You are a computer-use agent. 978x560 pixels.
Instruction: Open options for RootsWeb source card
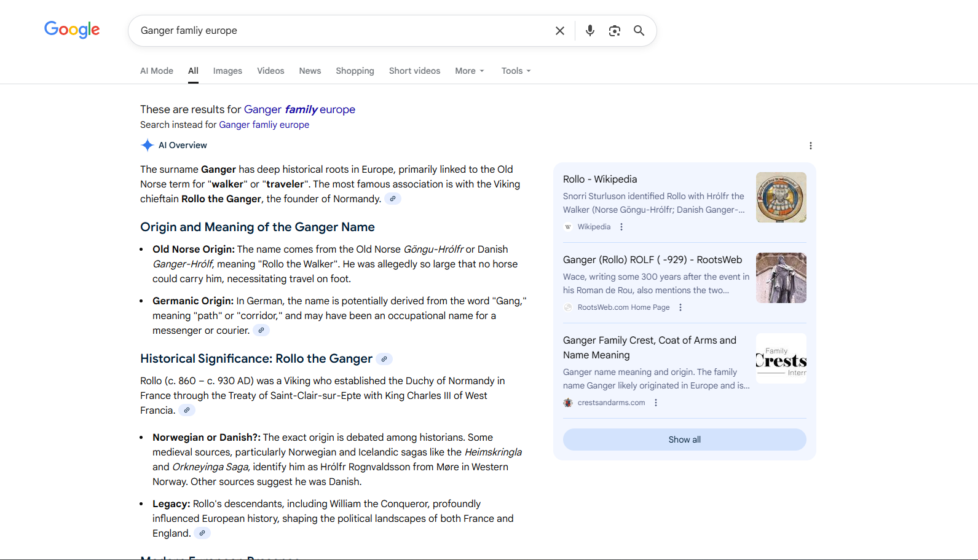tap(680, 307)
